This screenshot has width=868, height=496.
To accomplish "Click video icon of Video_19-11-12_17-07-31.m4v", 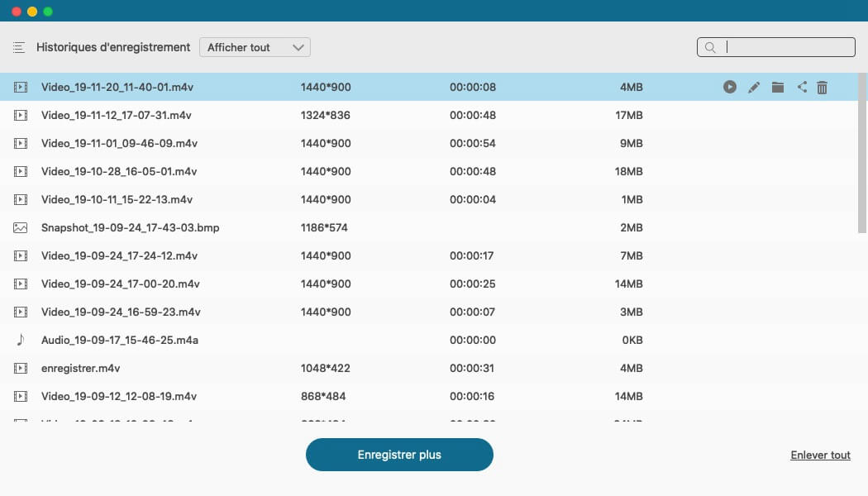I will pos(21,115).
